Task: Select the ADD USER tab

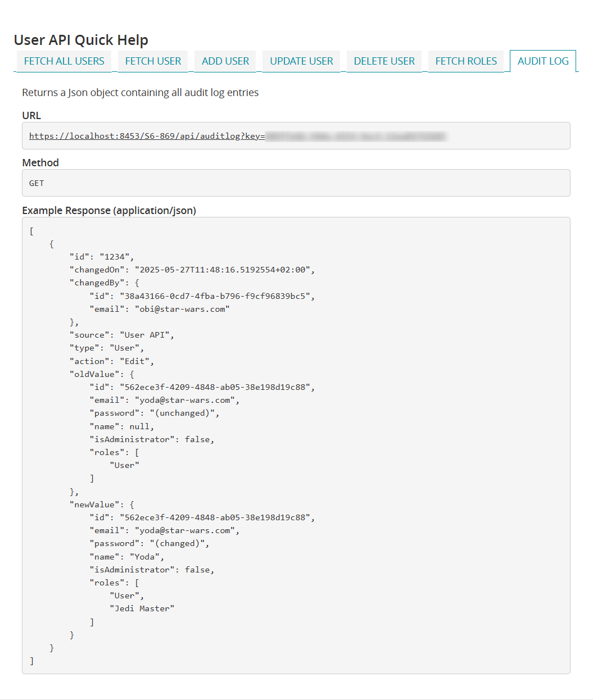Action: point(225,61)
